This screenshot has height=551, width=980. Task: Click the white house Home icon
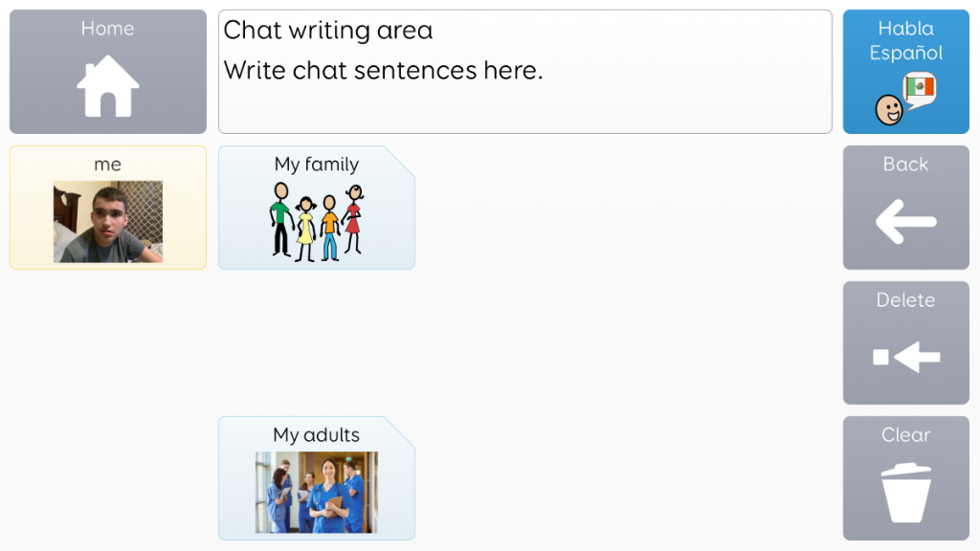(x=107, y=86)
